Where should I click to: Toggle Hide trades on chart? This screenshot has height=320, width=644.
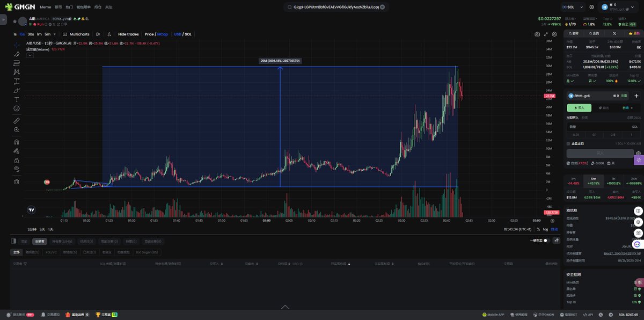128,34
